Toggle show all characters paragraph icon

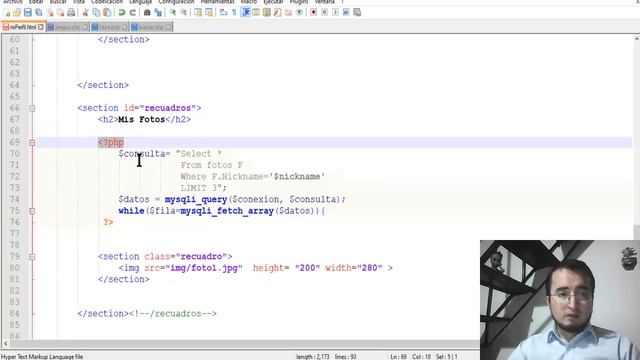coord(234,12)
